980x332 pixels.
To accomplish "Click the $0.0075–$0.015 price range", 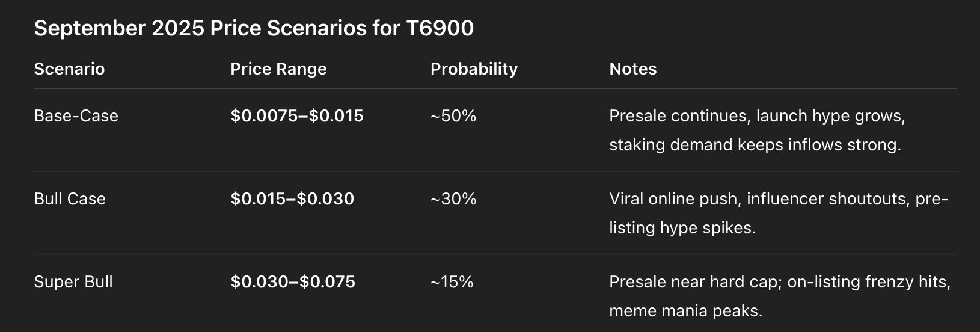I will 297,115.
